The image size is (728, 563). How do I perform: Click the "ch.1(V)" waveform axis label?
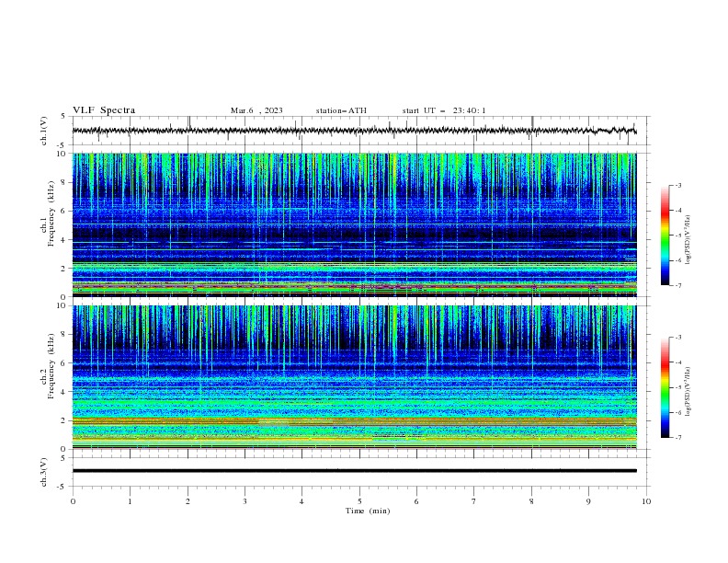click(x=44, y=131)
